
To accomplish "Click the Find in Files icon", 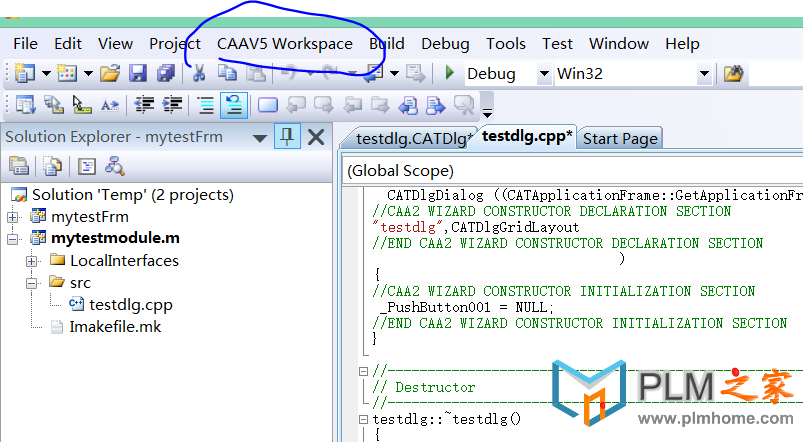I will pyautogui.click(x=733, y=74).
